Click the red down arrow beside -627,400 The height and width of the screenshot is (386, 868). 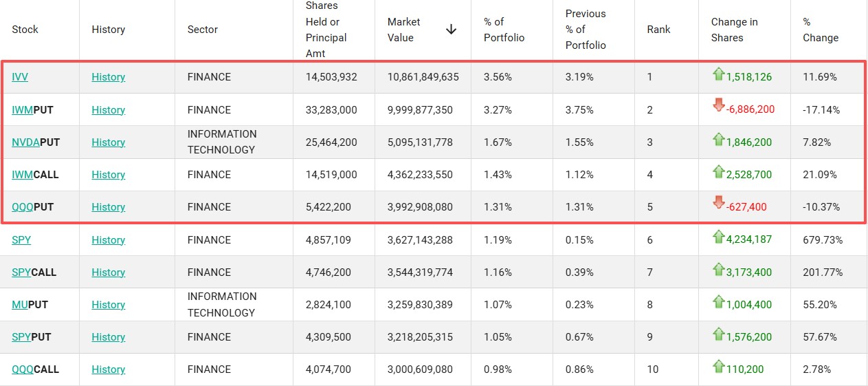point(718,203)
